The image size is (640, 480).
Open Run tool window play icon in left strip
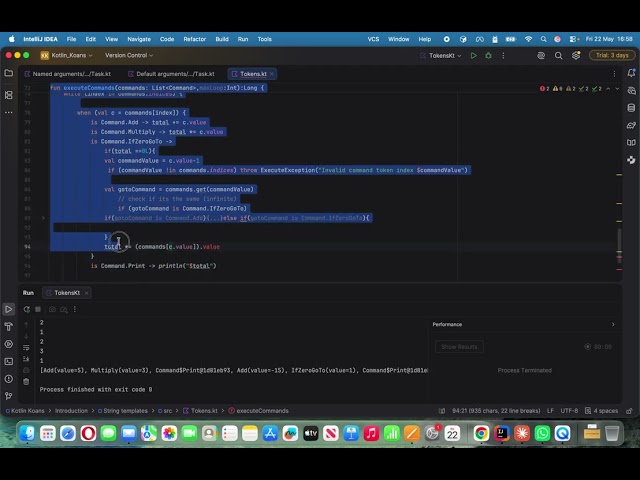[9, 309]
